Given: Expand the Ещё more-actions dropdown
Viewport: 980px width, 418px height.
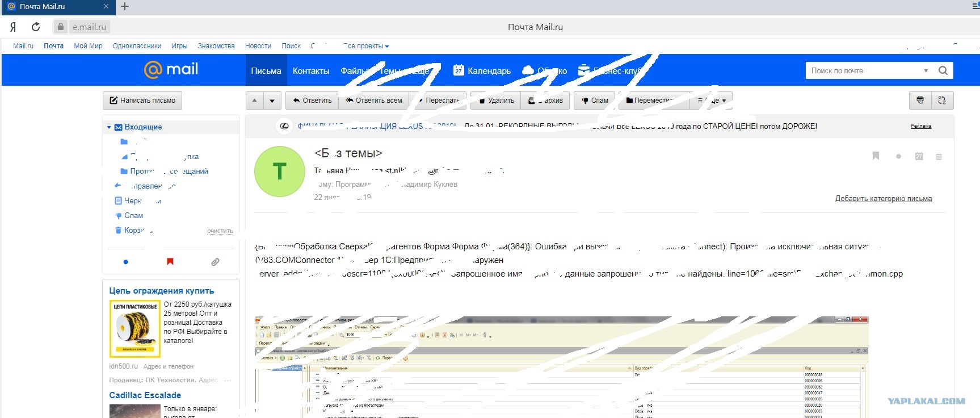Looking at the screenshot, I should coord(712,101).
